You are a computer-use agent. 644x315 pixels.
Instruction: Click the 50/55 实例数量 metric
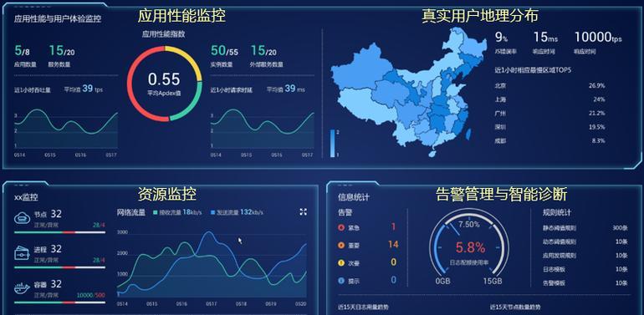tap(224, 56)
